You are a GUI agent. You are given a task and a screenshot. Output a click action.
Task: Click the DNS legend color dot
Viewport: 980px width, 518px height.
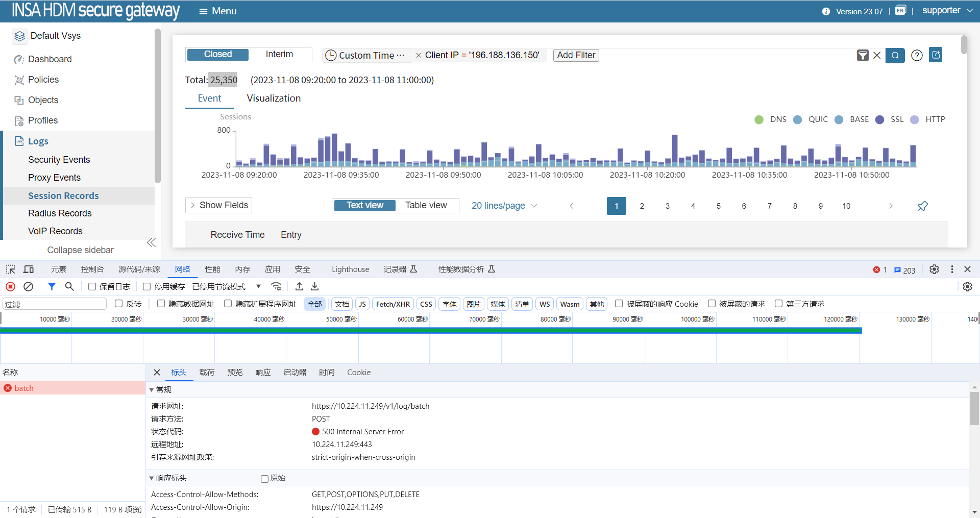tap(759, 119)
